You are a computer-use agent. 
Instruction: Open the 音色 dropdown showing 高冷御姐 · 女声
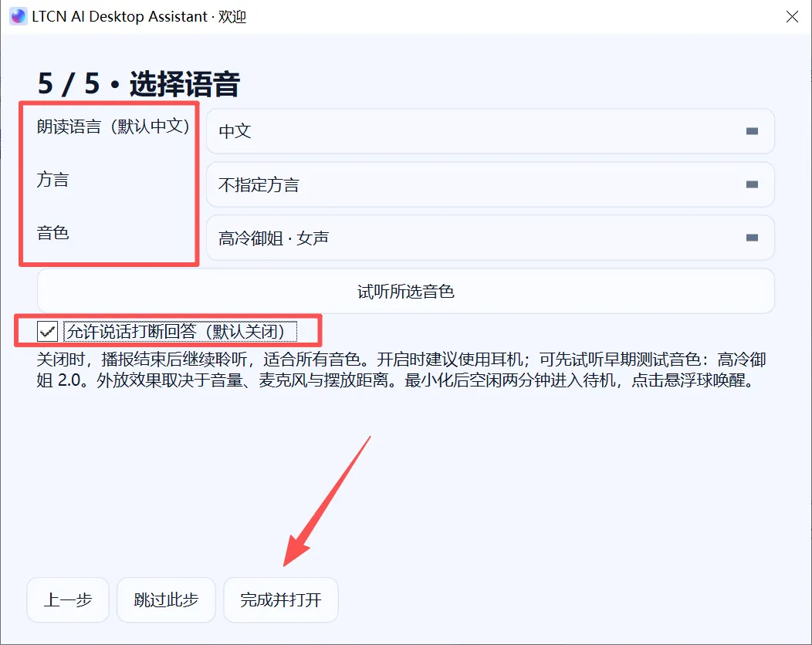490,238
